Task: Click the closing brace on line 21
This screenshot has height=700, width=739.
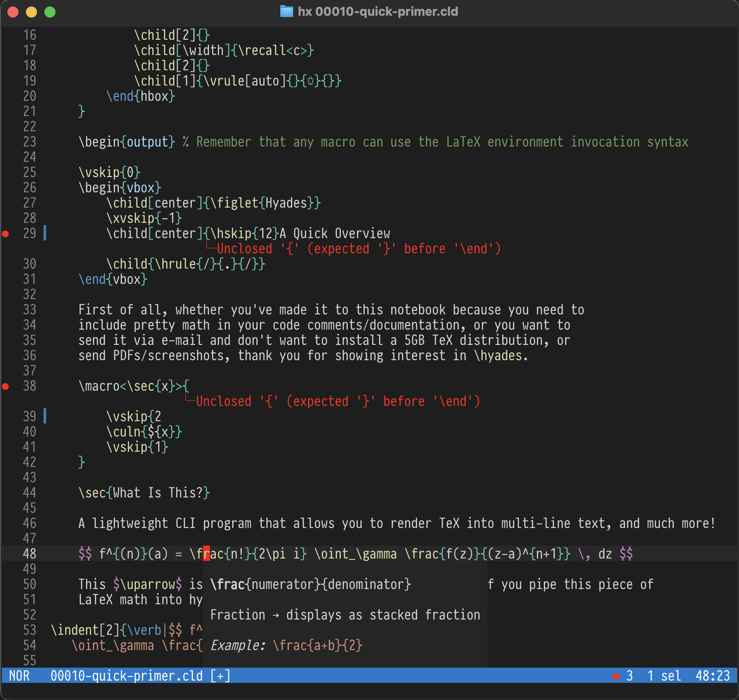Action: point(82,111)
